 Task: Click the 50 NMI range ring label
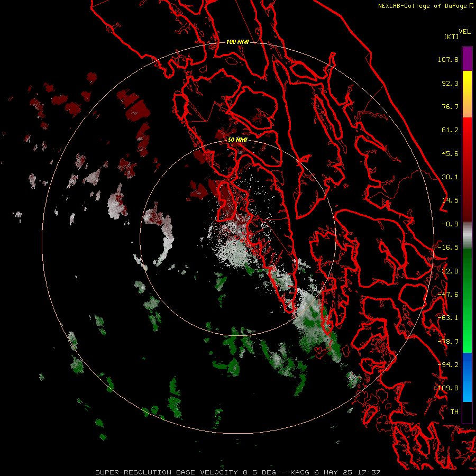click(x=237, y=140)
